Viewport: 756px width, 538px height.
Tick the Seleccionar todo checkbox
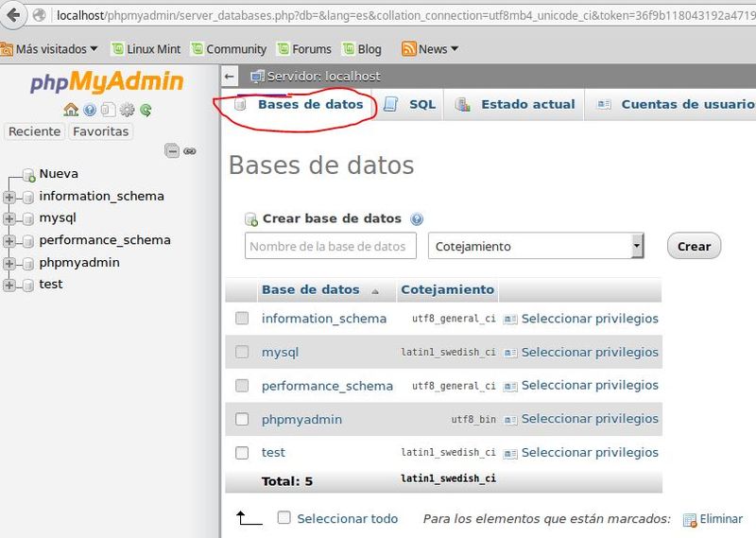pos(284,518)
